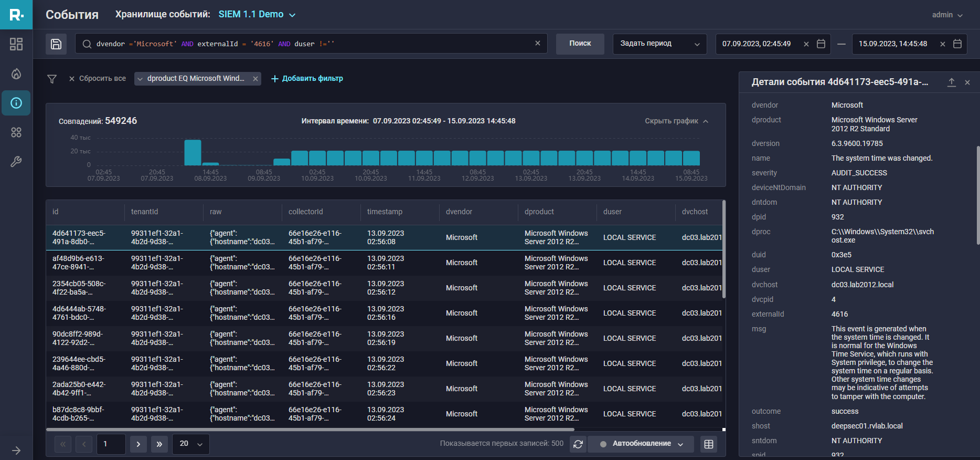Open the dashboard grid icon in sidebar
This screenshot has width=980, height=460.
[16, 44]
